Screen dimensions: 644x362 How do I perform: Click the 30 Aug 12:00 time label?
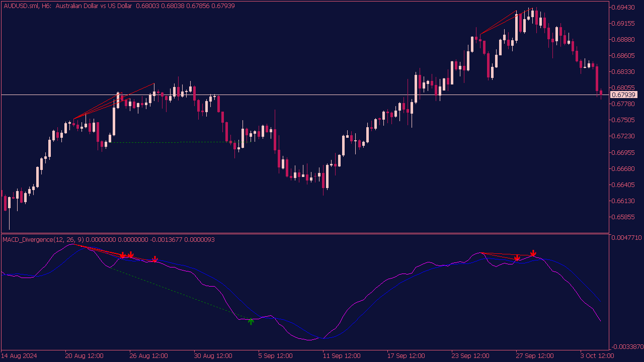click(x=213, y=355)
